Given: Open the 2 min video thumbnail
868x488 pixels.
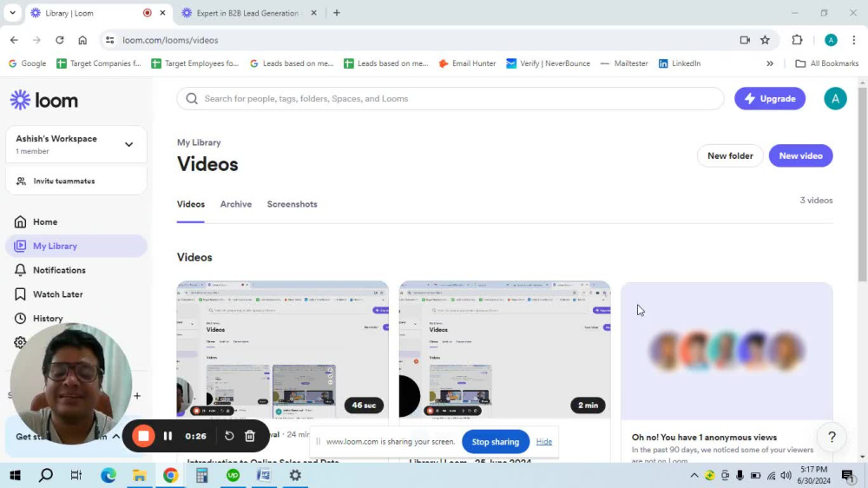Looking at the screenshot, I should click(x=505, y=350).
